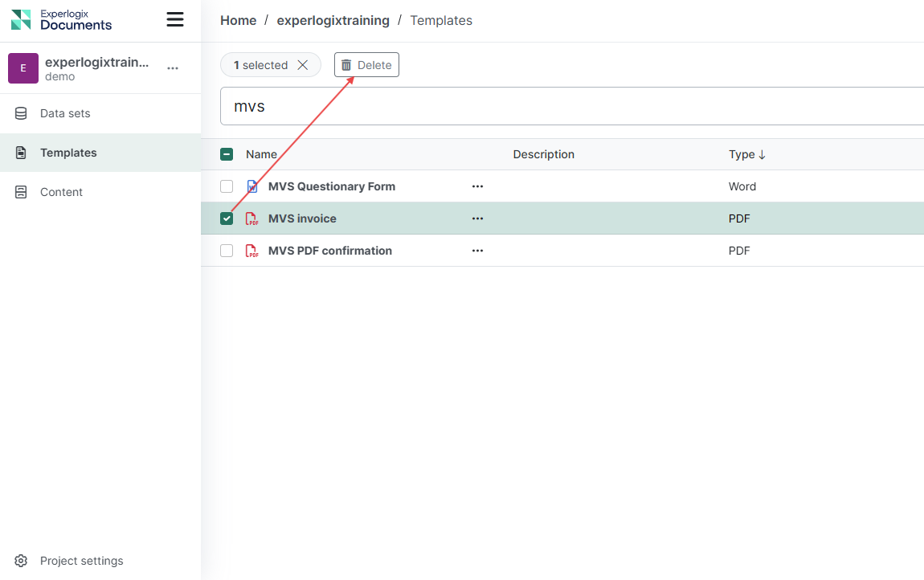
Task: Click the Experlogix Documents logo
Action: pyautogui.click(x=61, y=20)
